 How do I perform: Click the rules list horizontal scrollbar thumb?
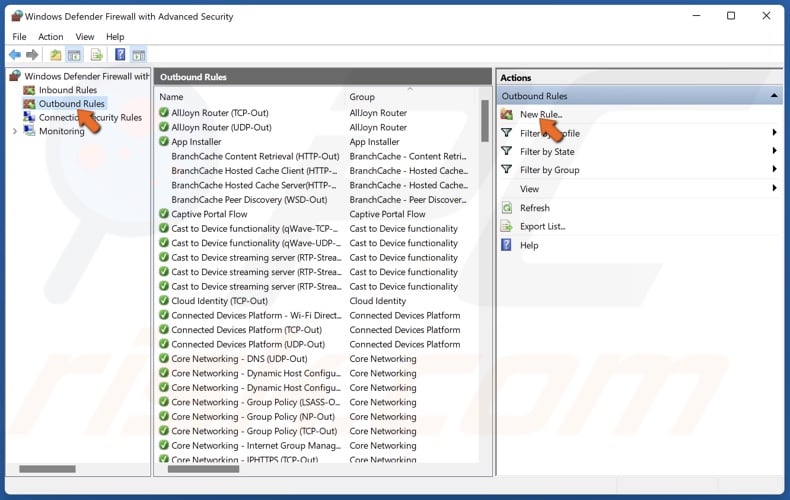(203, 469)
